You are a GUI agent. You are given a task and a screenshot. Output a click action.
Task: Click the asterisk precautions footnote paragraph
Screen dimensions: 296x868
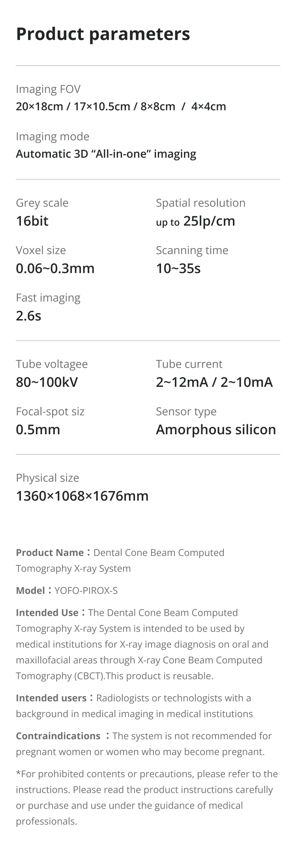146,797
